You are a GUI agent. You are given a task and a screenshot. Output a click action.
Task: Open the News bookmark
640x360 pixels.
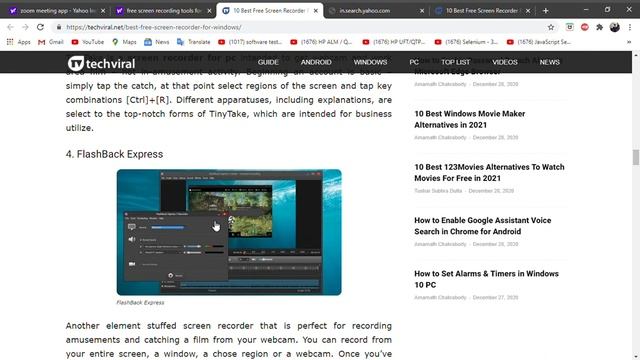click(157, 42)
